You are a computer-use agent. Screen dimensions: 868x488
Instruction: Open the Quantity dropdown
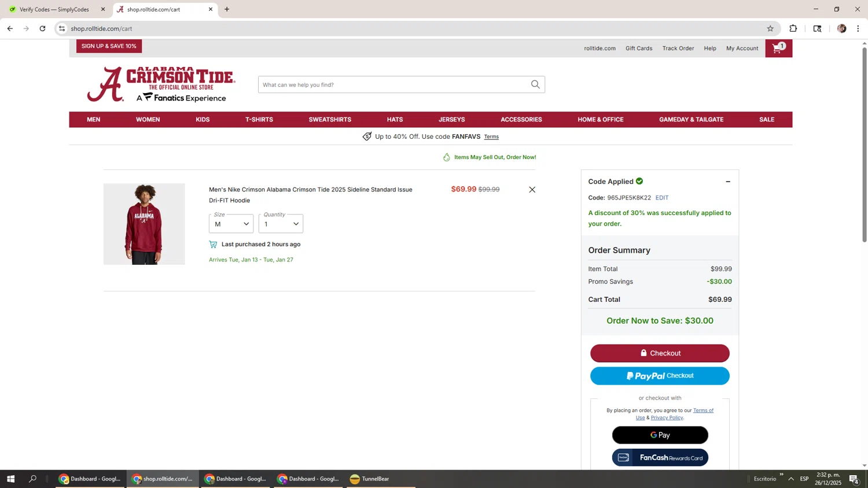tap(281, 224)
